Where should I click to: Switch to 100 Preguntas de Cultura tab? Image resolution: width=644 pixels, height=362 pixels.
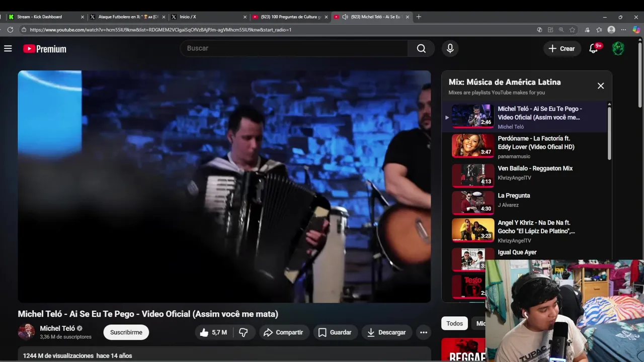pos(290,17)
